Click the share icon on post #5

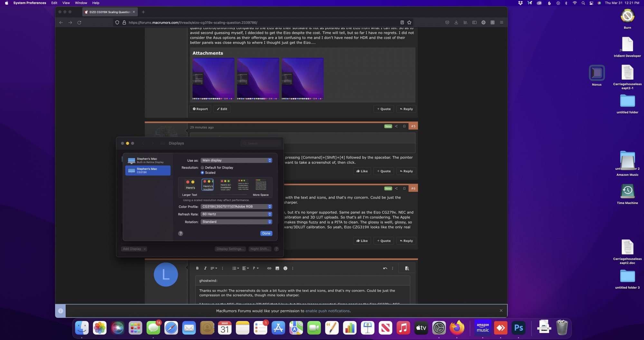(x=396, y=126)
